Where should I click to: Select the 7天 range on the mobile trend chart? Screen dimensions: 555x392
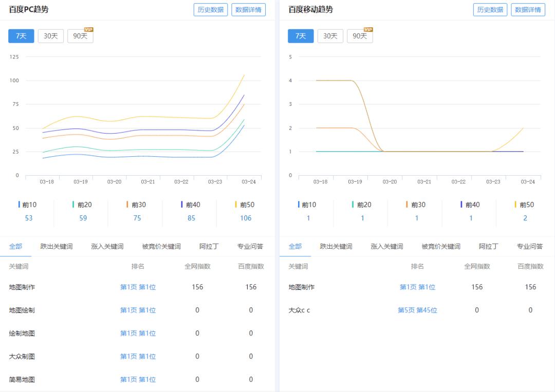pyautogui.click(x=300, y=36)
